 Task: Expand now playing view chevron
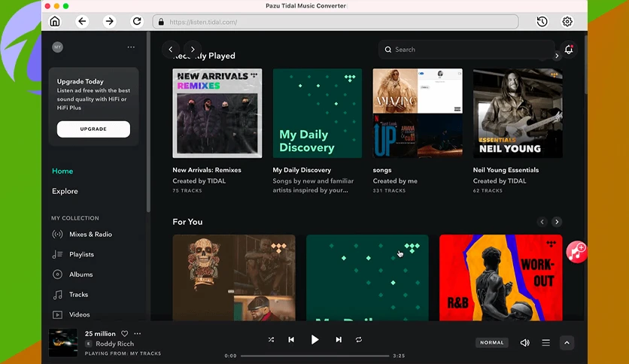tap(567, 343)
